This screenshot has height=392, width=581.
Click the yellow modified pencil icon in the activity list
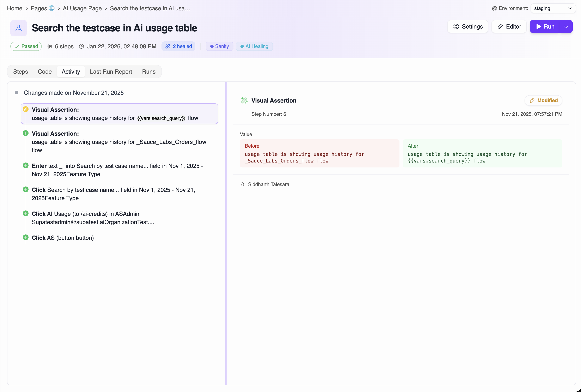25,109
